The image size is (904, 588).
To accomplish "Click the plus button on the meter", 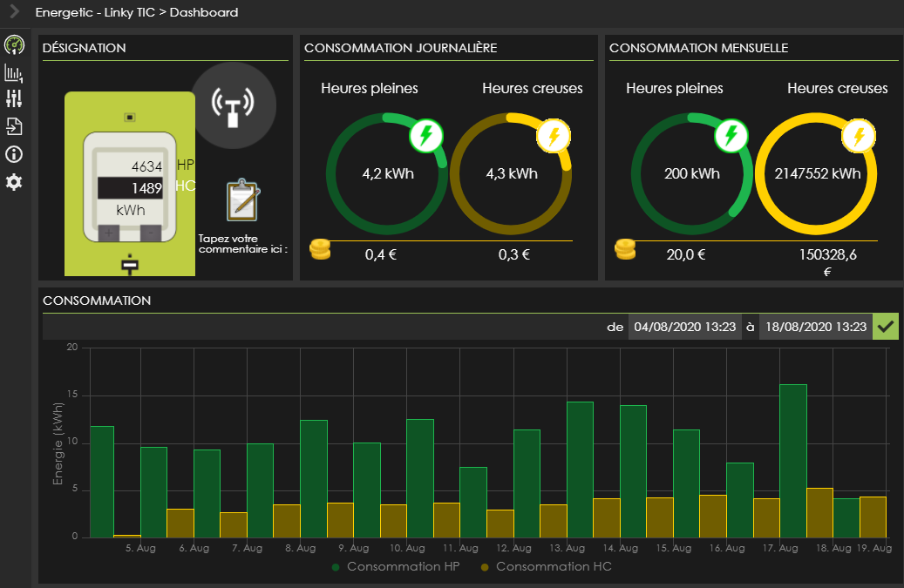I will [x=108, y=233].
